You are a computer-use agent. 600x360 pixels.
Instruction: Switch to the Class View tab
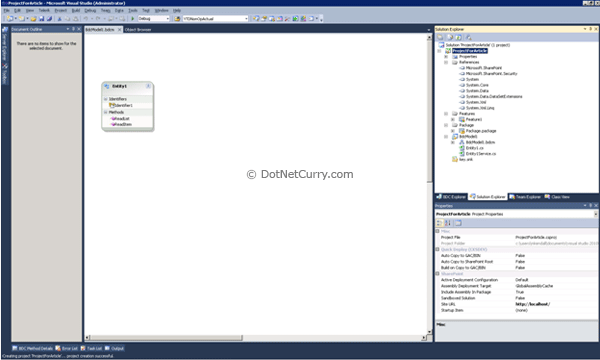pos(557,197)
